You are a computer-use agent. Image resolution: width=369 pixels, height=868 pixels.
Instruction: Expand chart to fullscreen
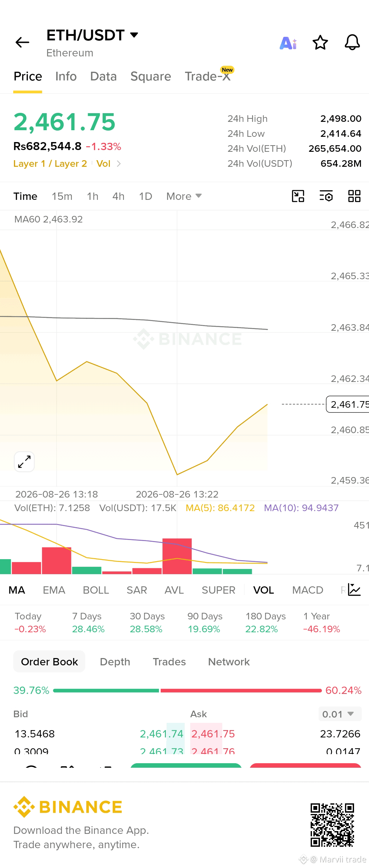point(24,462)
